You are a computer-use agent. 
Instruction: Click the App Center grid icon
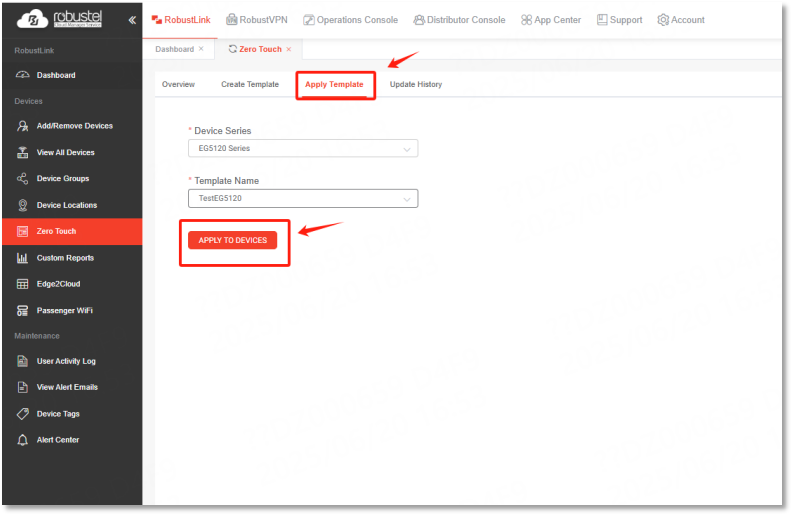(x=526, y=20)
